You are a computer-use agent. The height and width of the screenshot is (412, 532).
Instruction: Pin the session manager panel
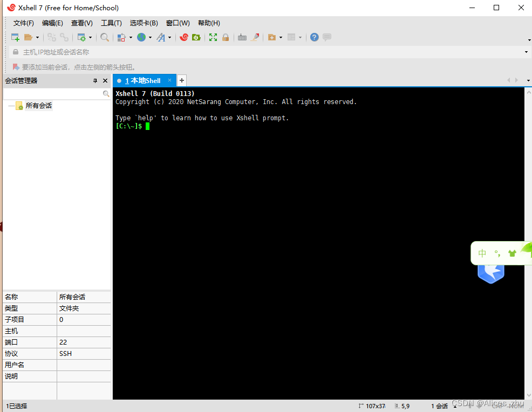96,80
